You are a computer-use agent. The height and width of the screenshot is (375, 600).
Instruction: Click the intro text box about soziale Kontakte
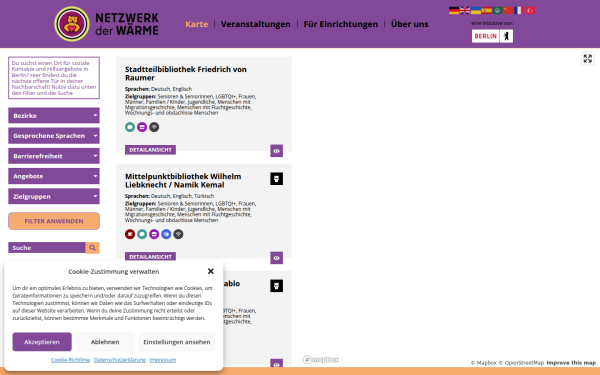54,78
